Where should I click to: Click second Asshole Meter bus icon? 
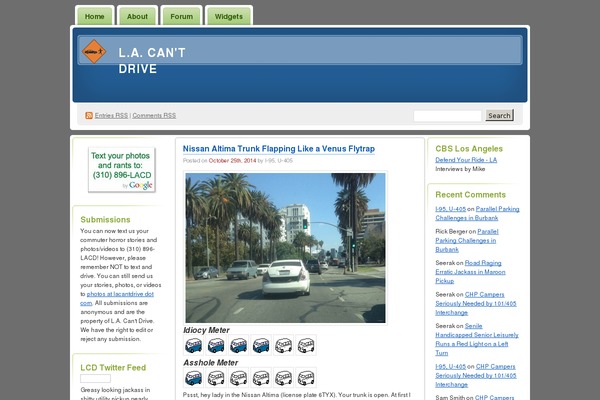point(216,378)
